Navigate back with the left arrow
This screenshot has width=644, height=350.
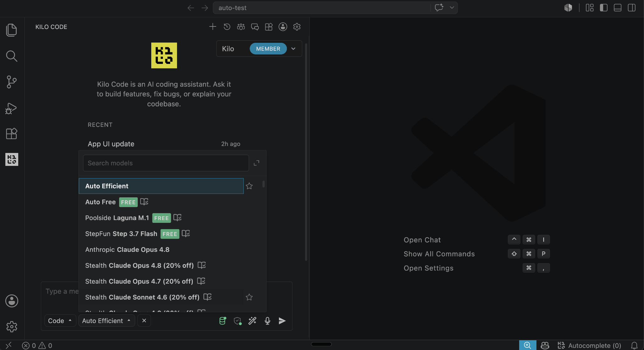(191, 8)
